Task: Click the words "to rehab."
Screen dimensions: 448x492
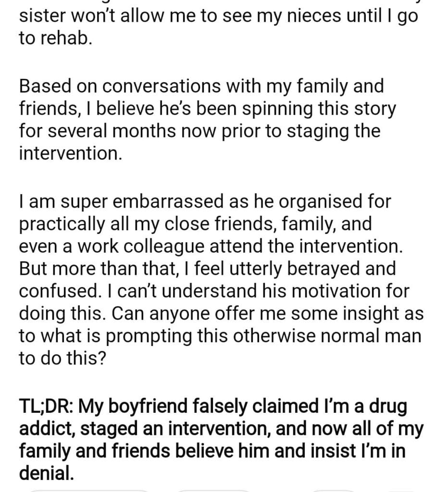Action: pyautogui.click(x=55, y=39)
